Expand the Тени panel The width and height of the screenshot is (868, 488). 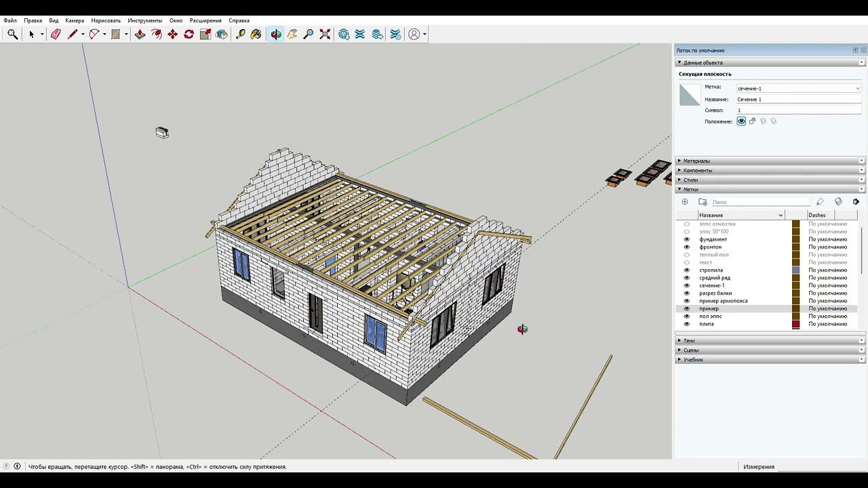(x=689, y=341)
